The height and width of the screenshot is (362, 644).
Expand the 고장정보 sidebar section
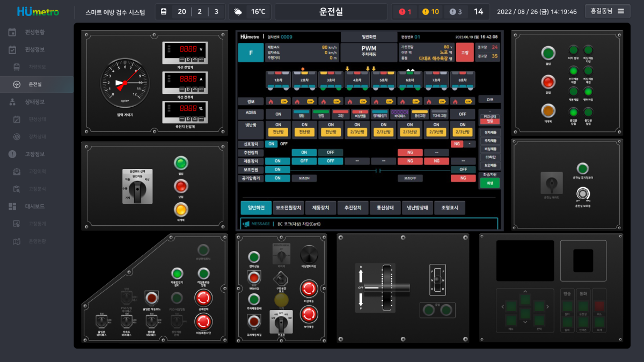(x=35, y=154)
